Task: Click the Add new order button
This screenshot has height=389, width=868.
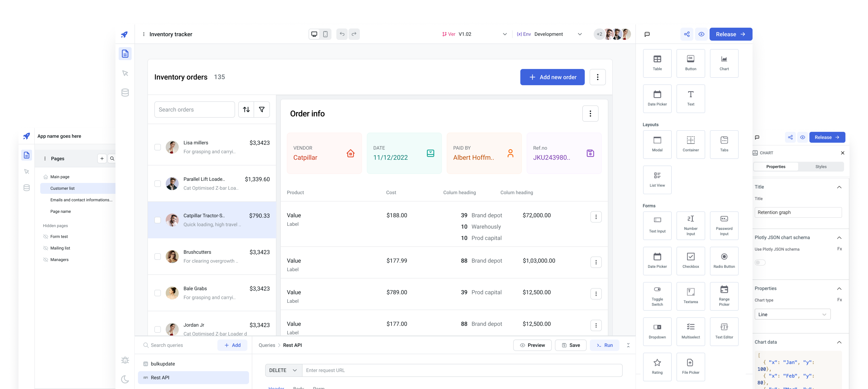Action: [x=552, y=77]
